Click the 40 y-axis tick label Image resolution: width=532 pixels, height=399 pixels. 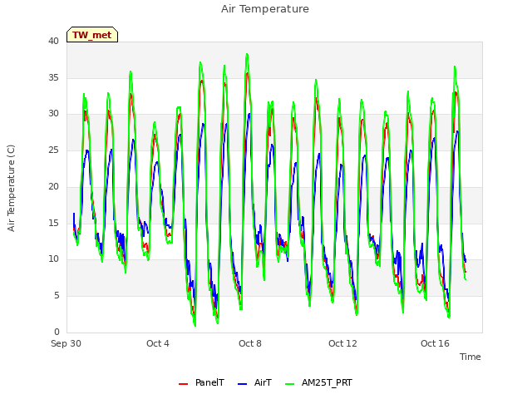tap(53, 41)
